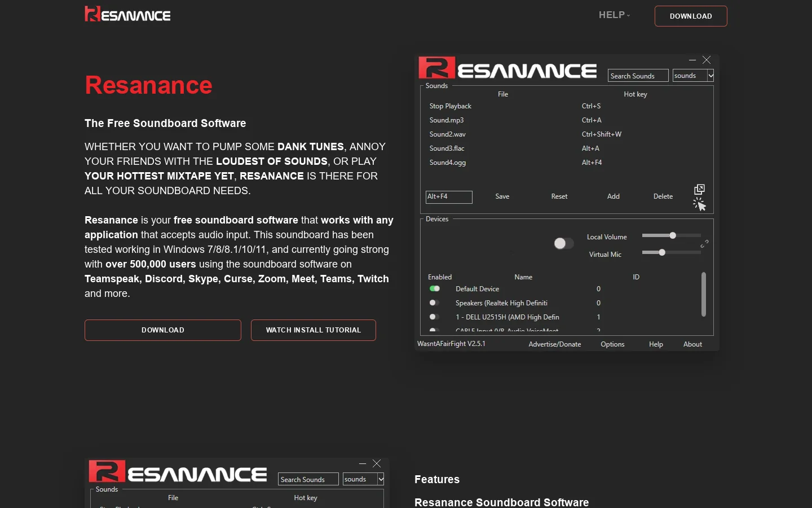
Task: Open Advertise/Donate in the app footer
Action: tap(555, 344)
